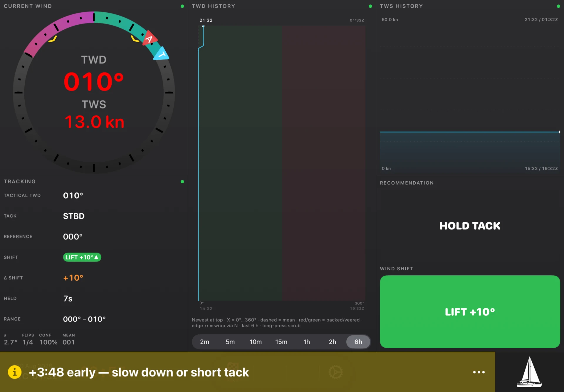Tap the Tracking panel green status dot
Screen dimensions: 564x392
pyautogui.click(x=182, y=182)
